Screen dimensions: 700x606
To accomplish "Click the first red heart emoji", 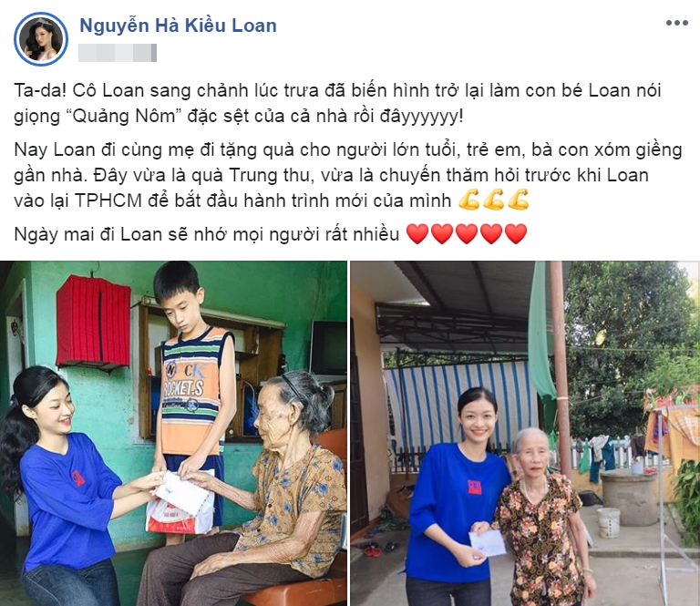I will 417,234.
